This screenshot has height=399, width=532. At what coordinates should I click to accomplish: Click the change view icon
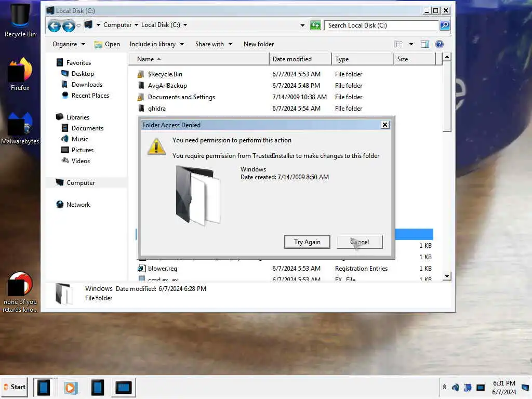[398, 44]
